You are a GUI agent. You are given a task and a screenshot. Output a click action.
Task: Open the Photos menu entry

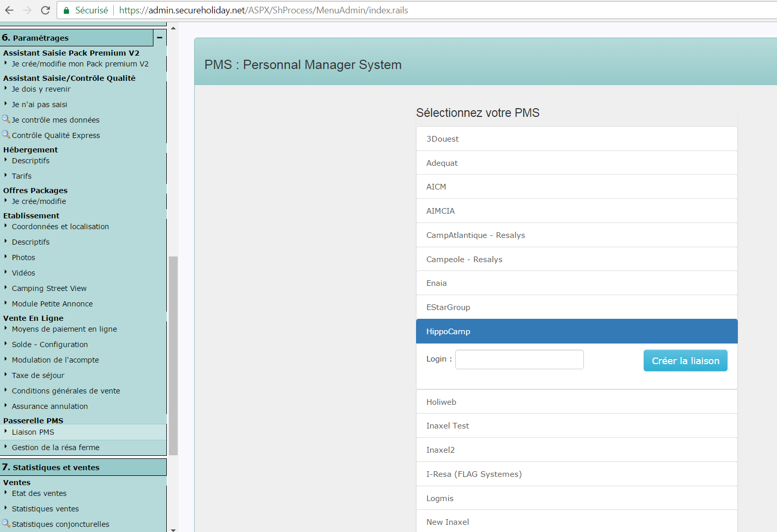(24, 258)
